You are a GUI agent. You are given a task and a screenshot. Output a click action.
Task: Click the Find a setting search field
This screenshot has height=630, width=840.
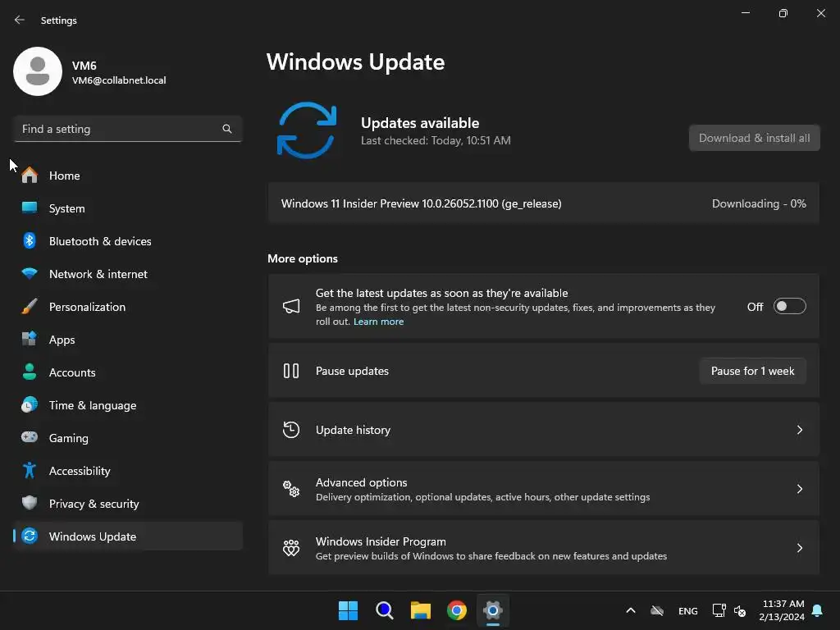pos(128,129)
